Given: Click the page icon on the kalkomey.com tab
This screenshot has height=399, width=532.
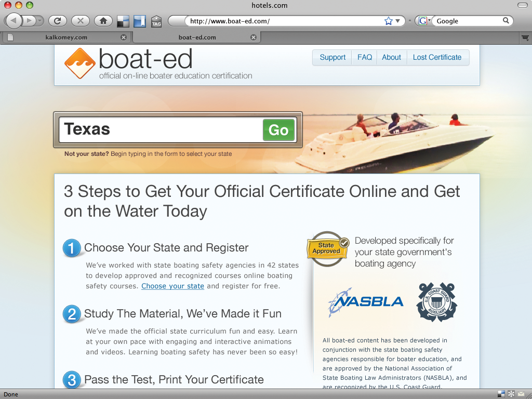Looking at the screenshot, I should (10, 37).
